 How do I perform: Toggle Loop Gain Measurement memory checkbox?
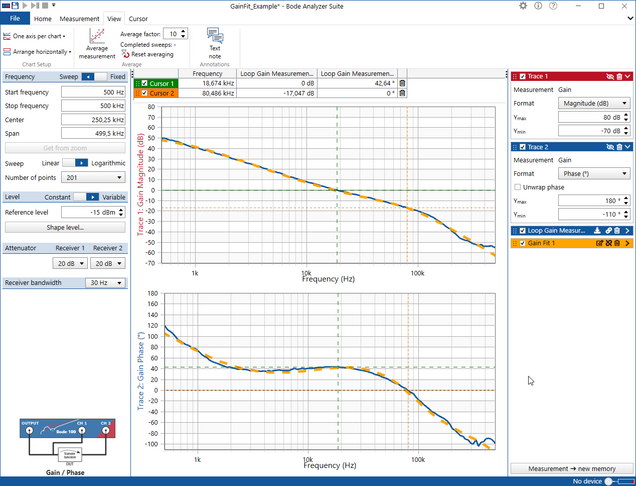click(523, 230)
